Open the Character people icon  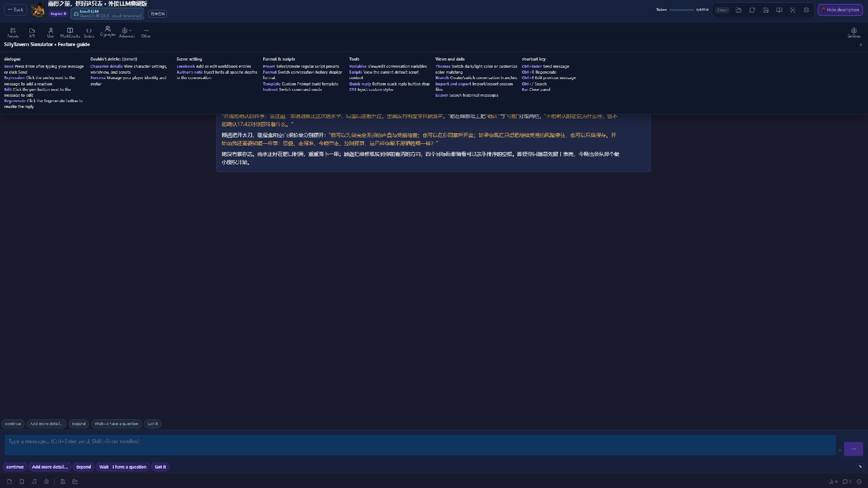click(108, 31)
